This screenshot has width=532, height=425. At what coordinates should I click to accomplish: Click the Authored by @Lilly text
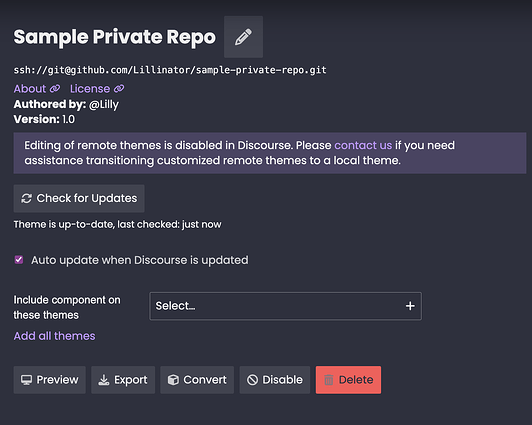66,104
